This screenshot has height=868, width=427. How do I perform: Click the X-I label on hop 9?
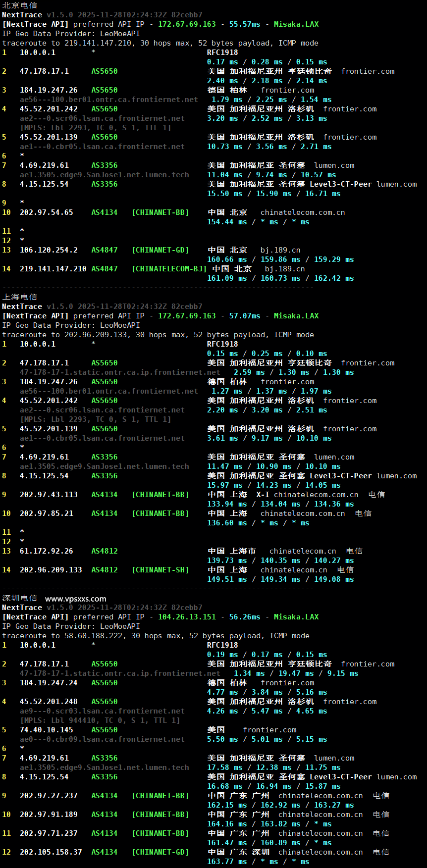click(263, 495)
